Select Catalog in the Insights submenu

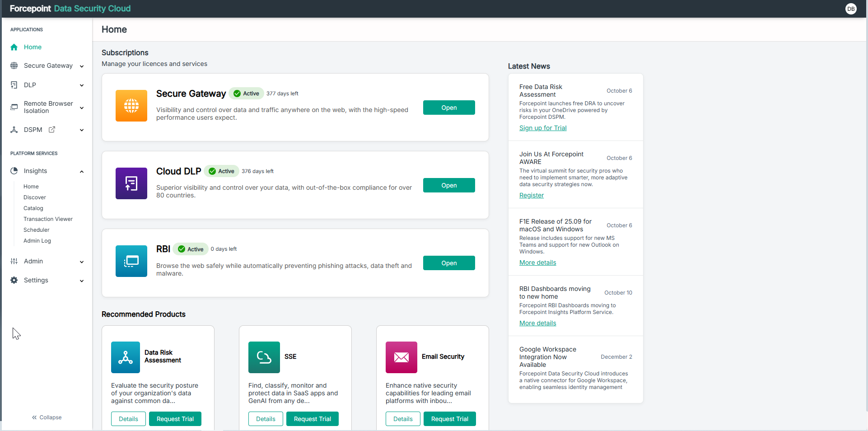point(33,208)
